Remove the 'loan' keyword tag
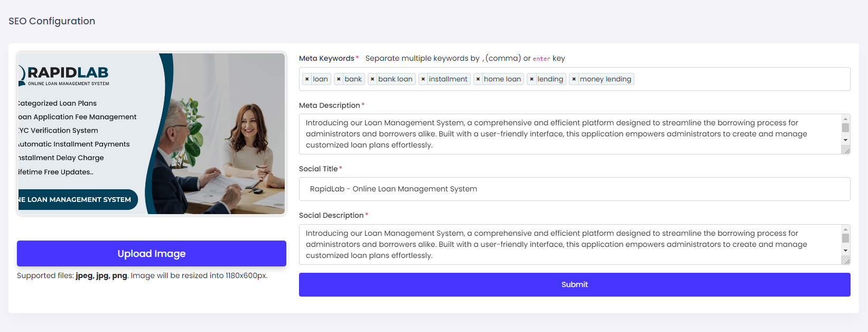 click(307, 79)
